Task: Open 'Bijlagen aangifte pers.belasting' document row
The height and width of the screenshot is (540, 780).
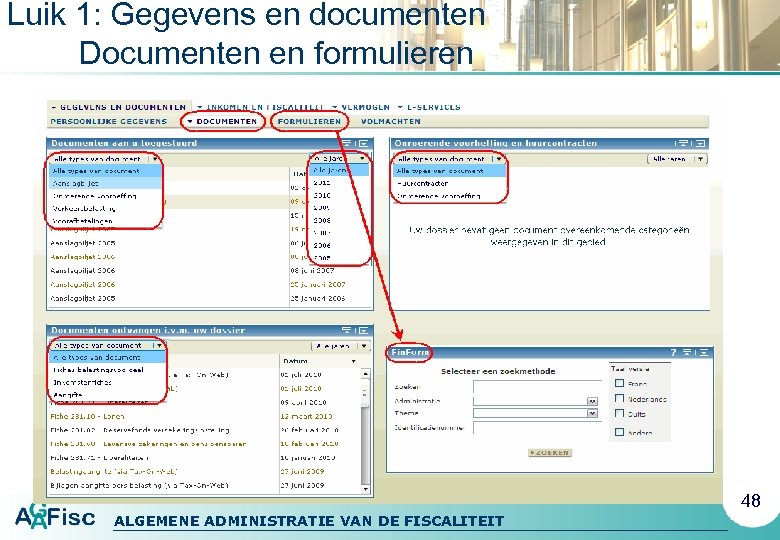Action: pyautogui.click(x=139, y=485)
